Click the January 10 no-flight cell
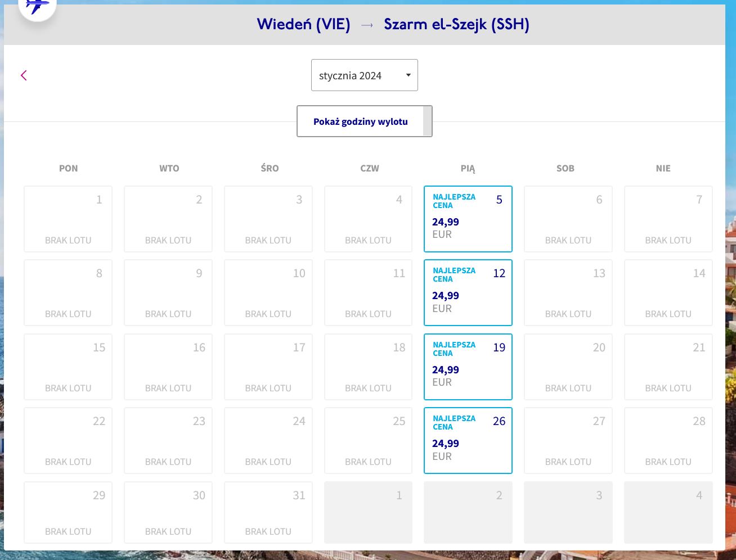This screenshot has height=560, width=736. click(x=268, y=292)
